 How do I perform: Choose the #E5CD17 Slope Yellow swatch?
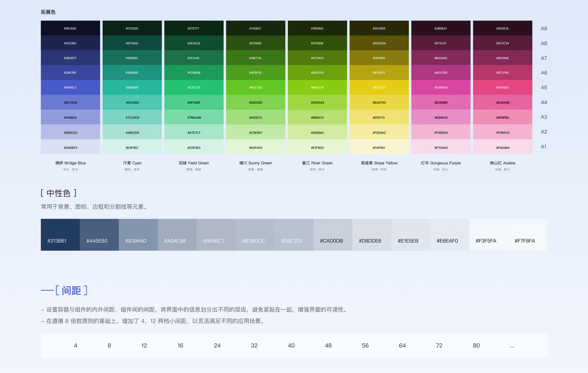click(x=379, y=88)
